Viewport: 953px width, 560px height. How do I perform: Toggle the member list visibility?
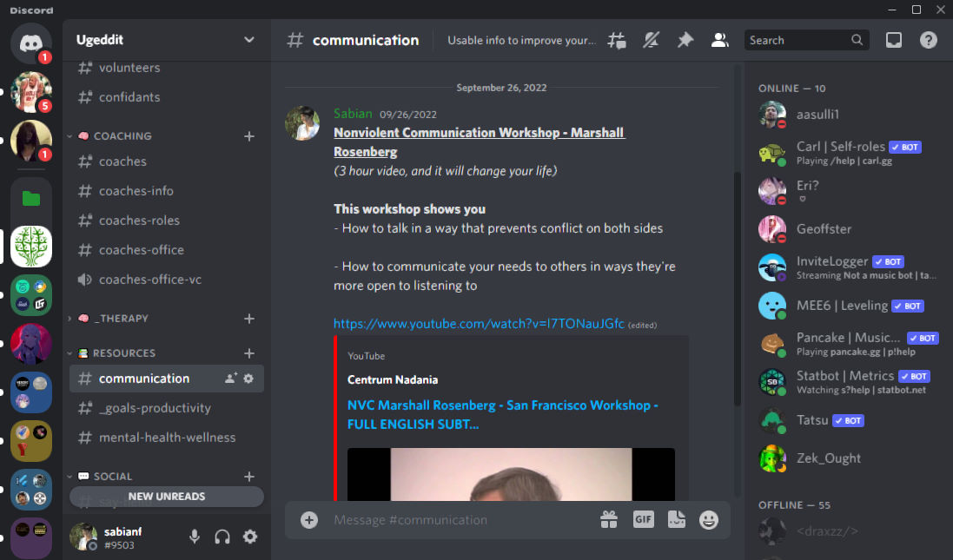click(x=719, y=40)
